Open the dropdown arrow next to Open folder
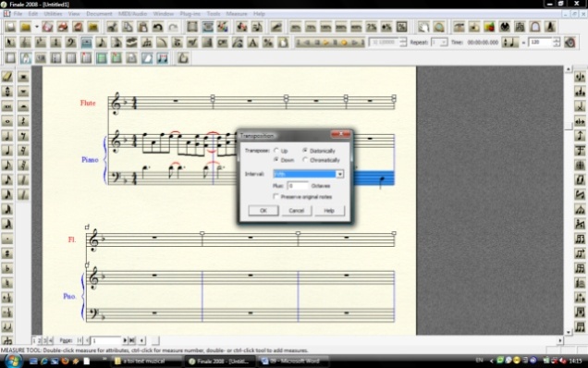588x368 pixels. click(36, 27)
